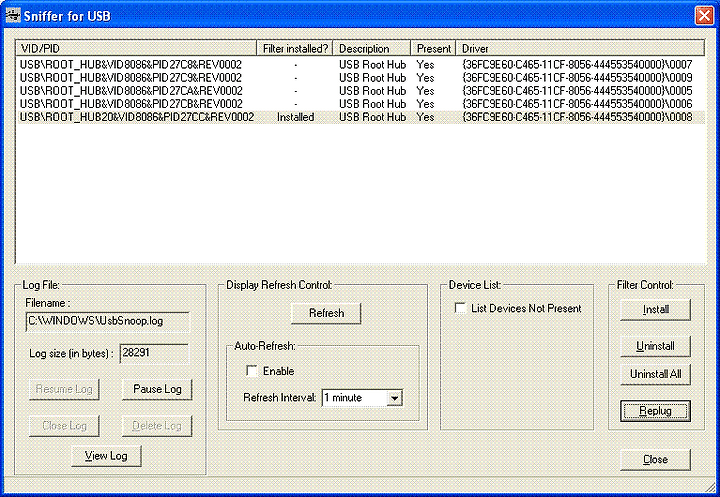Select the row with PID27C9
The width and height of the screenshot is (720, 497).
coord(360,78)
